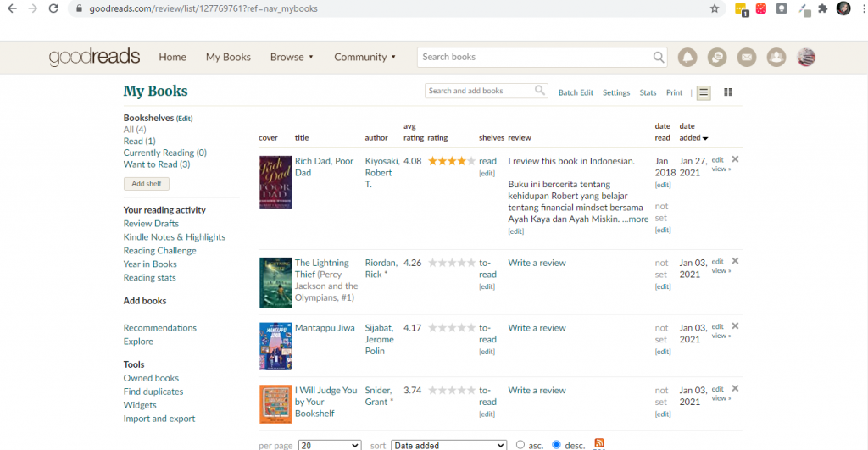868x450 pixels.
Task: Open Batch Edit
Action: tap(576, 92)
